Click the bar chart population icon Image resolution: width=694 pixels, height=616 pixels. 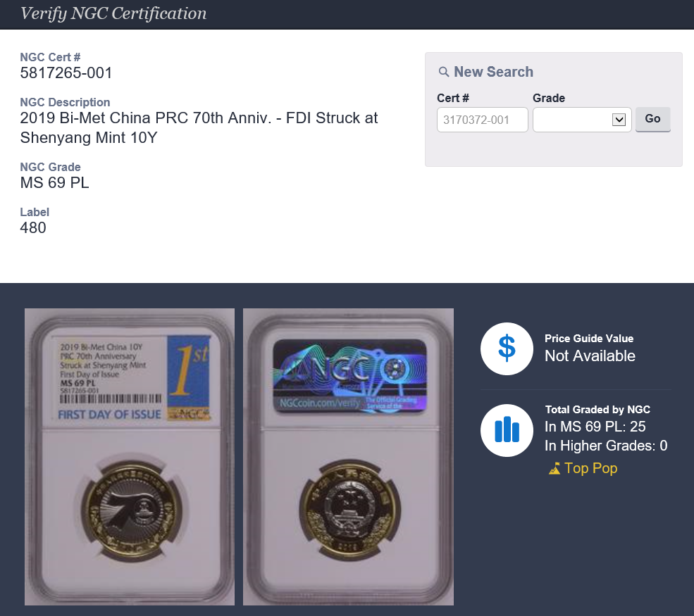tap(507, 429)
